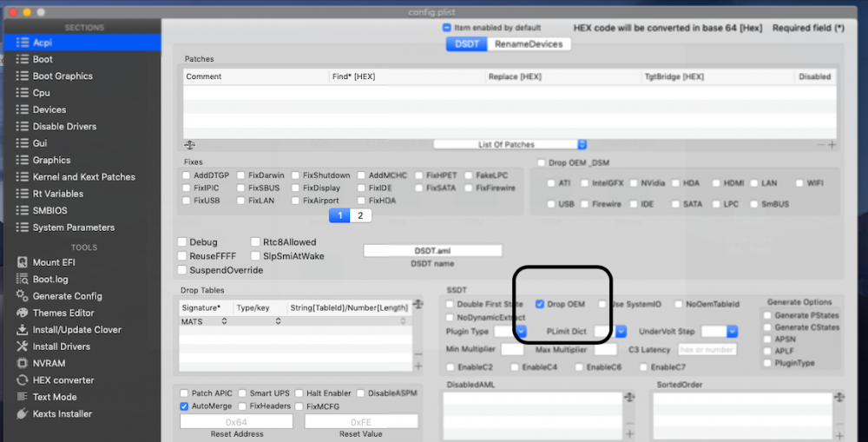Screen dimensions: 868x442
Task: Click the Reset Value field showing 0xFE
Action: [361, 422]
